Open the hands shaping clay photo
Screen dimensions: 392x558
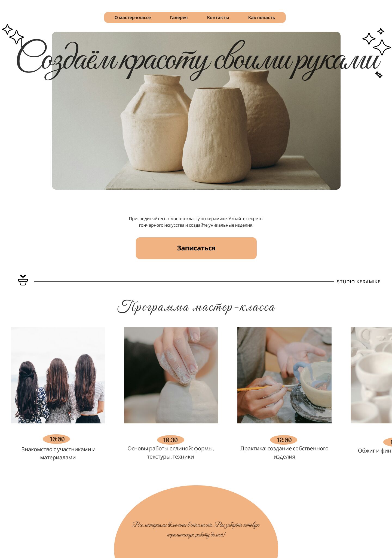pos(171,375)
